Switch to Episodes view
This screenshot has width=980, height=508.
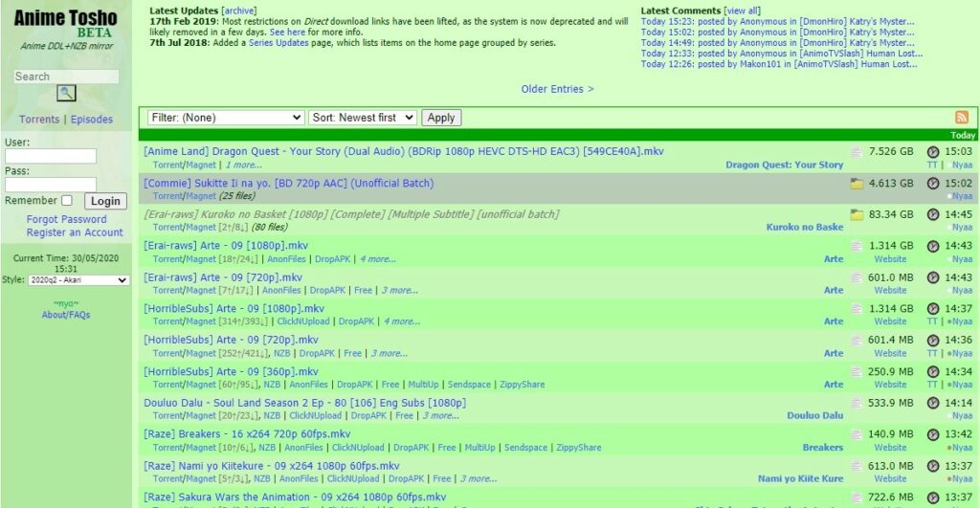pos(91,120)
